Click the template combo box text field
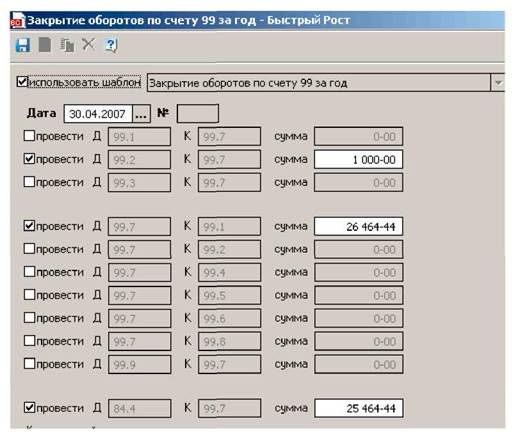520x438 pixels. click(319, 83)
